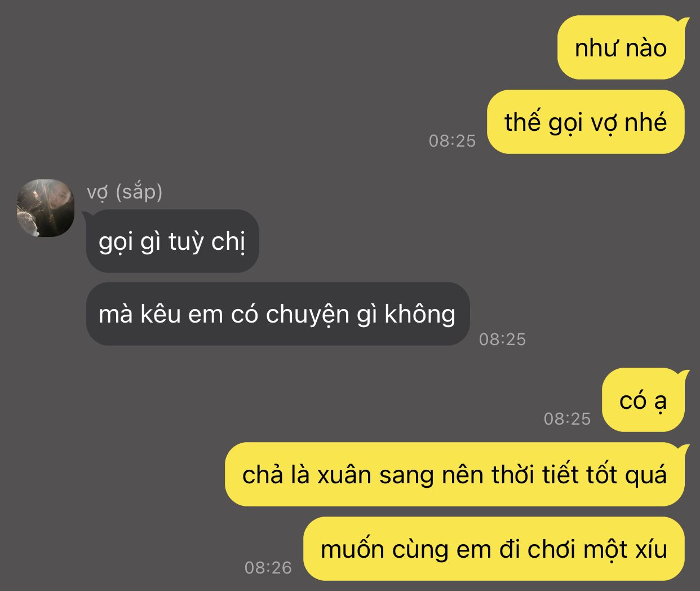Click the word chuyện in the gray message
This screenshot has height=591, width=700.
click(307, 315)
